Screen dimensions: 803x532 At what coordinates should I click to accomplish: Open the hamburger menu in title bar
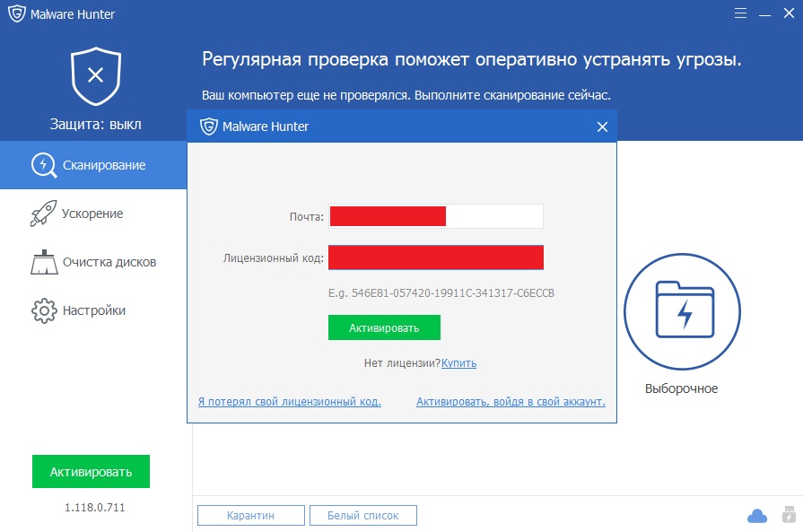tap(740, 13)
